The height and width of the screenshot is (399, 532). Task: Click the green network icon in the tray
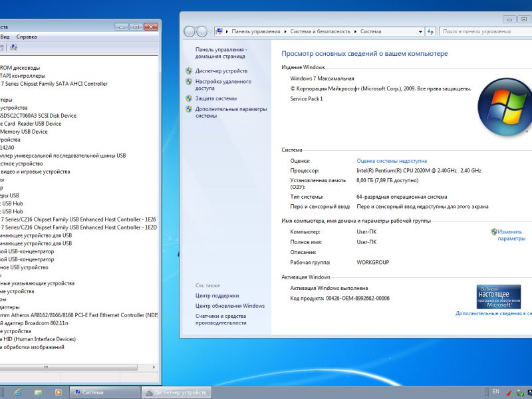click(x=520, y=393)
